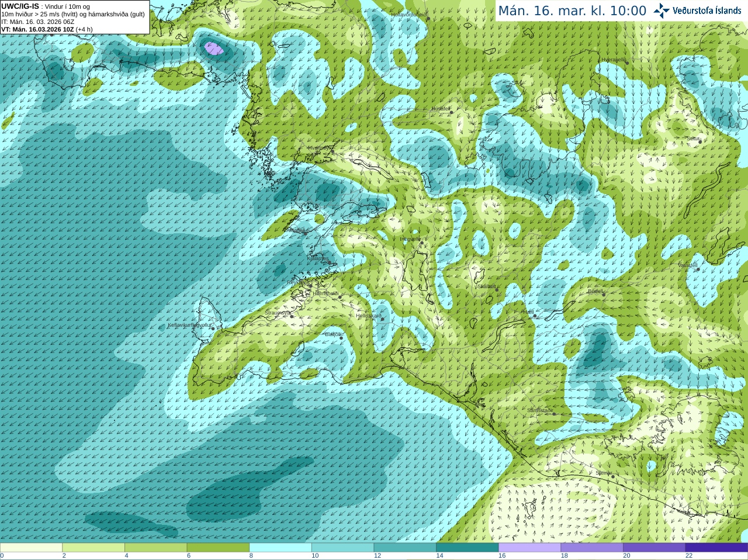The image size is (748, 560).
Task: Pick the 16–18 m/s lavender legend swatch
Action: click(529, 547)
